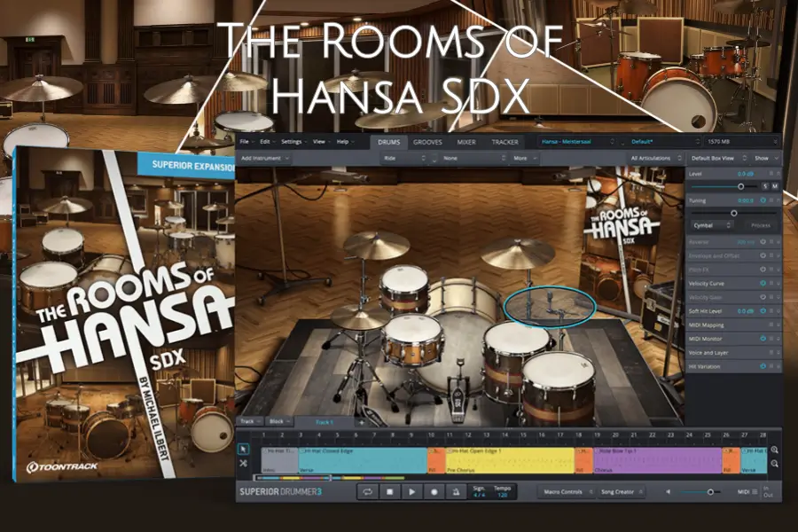This screenshot has height=532, width=798.
Task: Open the MIDI settings list icon
Action: (755, 492)
